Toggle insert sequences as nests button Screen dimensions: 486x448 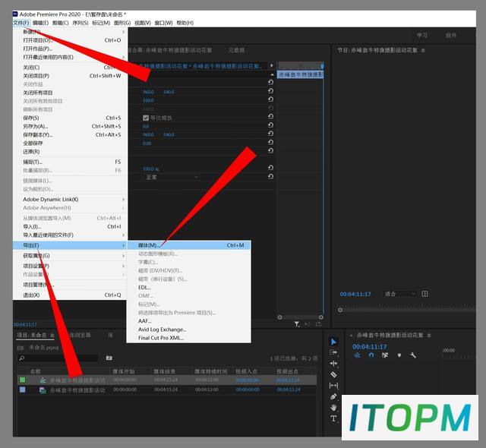[x=357, y=355]
